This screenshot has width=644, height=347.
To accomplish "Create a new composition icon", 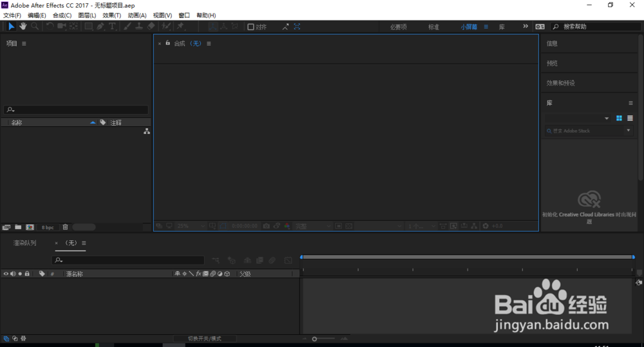I will pos(30,227).
